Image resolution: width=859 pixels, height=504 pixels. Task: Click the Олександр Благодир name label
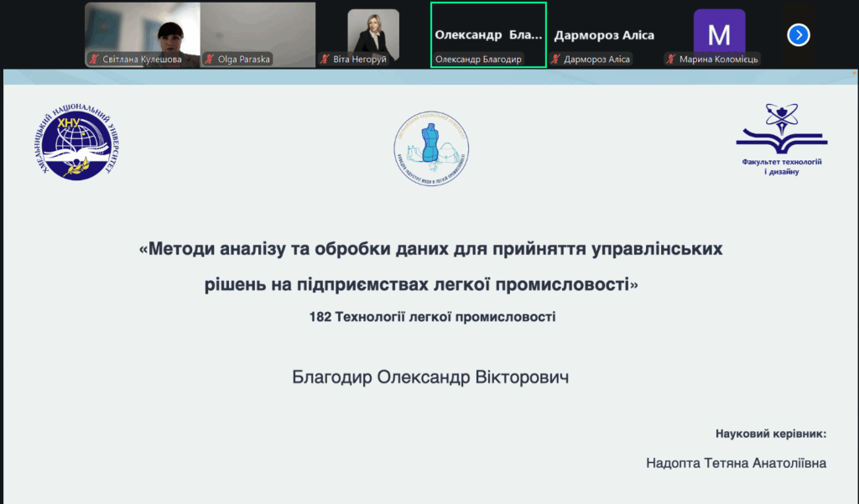(479, 60)
